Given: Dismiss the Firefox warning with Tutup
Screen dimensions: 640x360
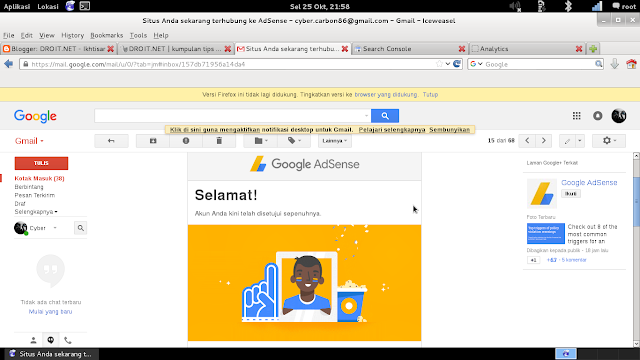Looking at the screenshot, I should (x=430, y=95).
